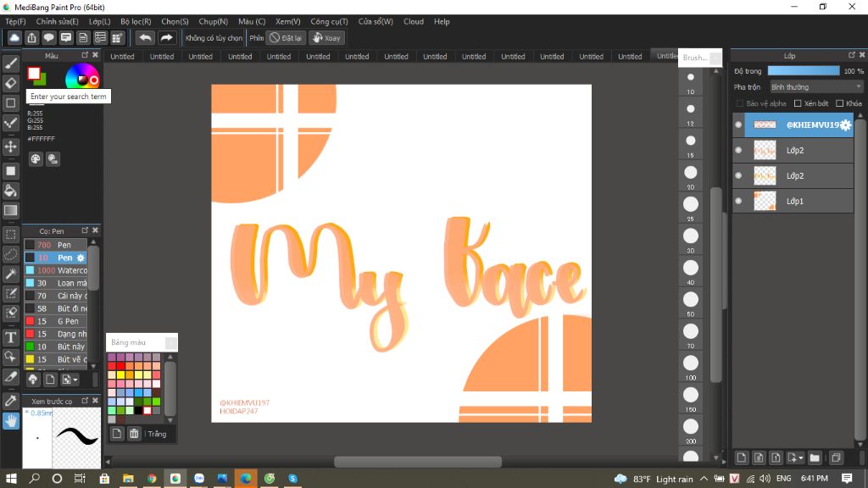The height and width of the screenshot is (488, 868).
Task: Pick the black swatch in the Bảng màu palette
Action: (x=138, y=411)
